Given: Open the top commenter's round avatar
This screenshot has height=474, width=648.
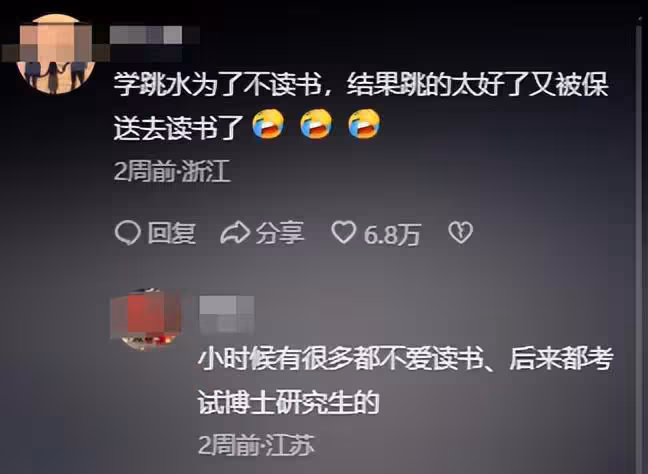Looking at the screenshot, I should pyautogui.click(x=56, y=54).
